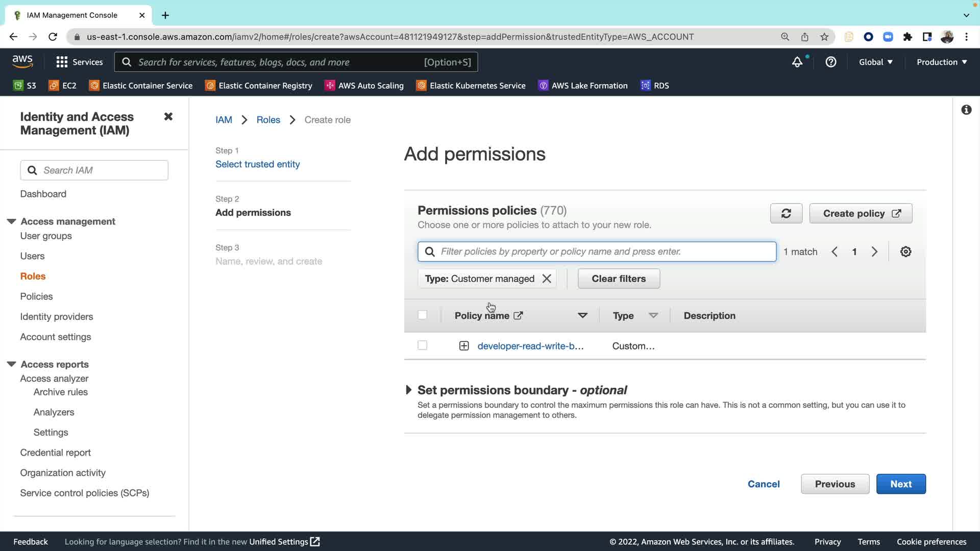This screenshot has height=551, width=980.
Task: Check the select-all policies checkbox
Action: pos(422,315)
